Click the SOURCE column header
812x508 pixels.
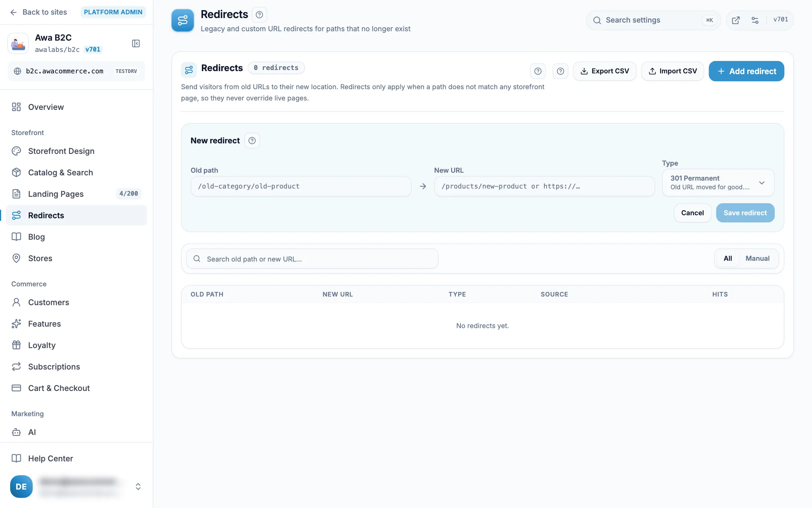[x=554, y=294]
